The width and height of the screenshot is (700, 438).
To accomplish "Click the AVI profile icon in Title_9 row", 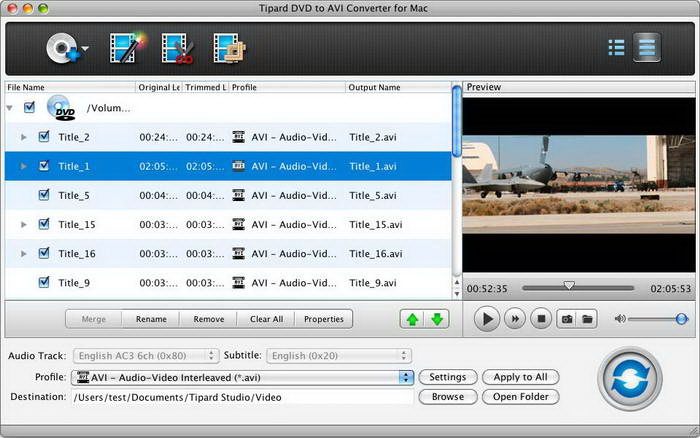I will tap(239, 282).
